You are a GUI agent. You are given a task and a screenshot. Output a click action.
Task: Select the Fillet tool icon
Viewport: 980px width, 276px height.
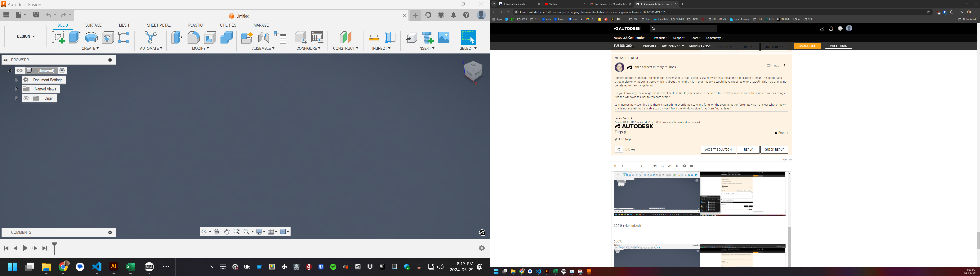pyautogui.click(x=194, y=37)
